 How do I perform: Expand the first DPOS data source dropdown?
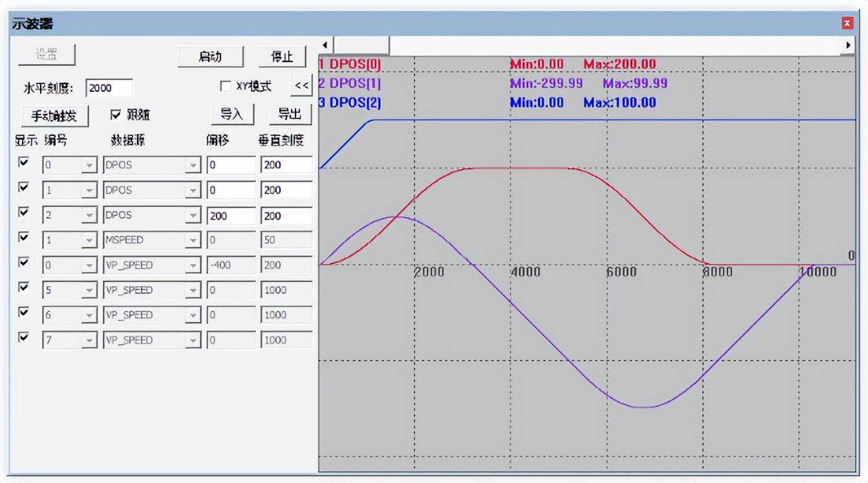click(x=193, y=166)
